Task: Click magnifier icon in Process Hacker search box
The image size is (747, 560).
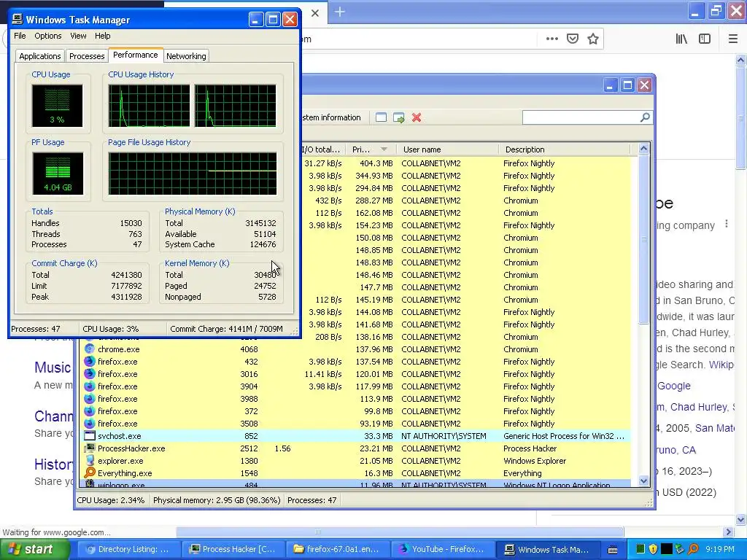Action: [x=645, y=117]
